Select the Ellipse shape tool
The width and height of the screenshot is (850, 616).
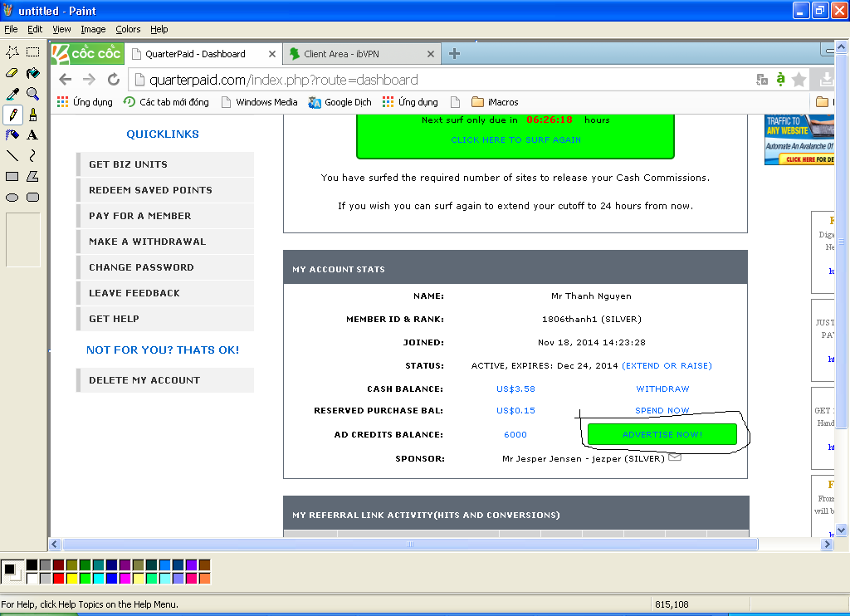click(12, 198)
